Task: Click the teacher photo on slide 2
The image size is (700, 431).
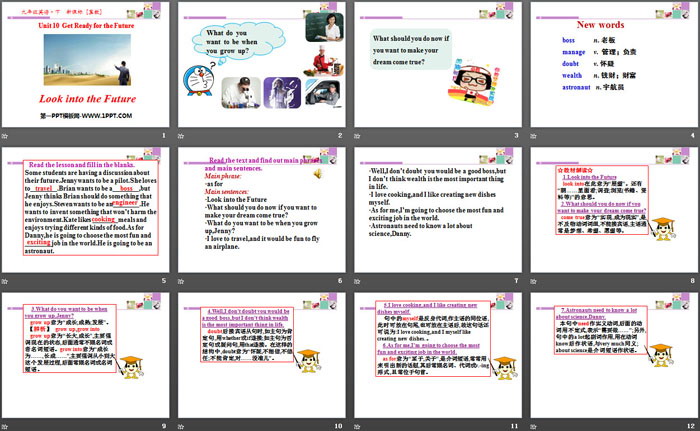Action: pos(325,27)
